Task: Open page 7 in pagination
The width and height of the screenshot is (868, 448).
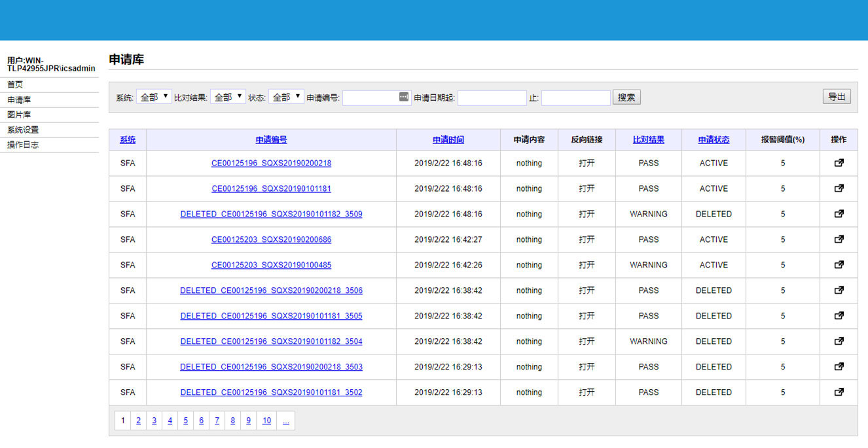Action: (217, 421)
